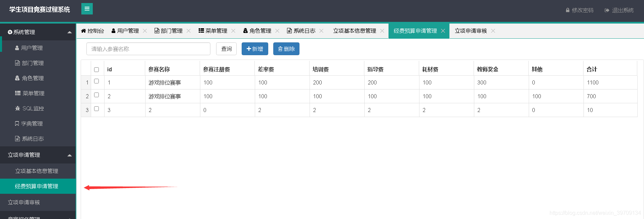This screenshot has width=644, height=219.
Task: Click the 查询 search button
Action: tap(226, 49)
